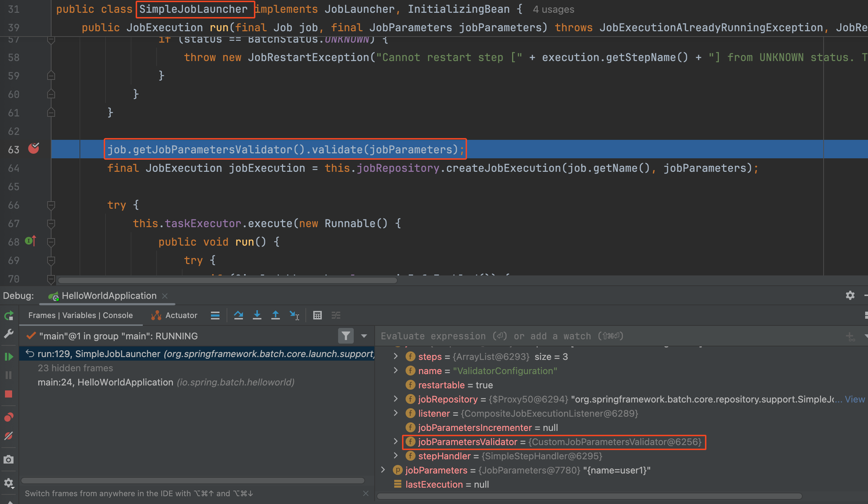Expand the steps ArrayList variable

point(396,356)
